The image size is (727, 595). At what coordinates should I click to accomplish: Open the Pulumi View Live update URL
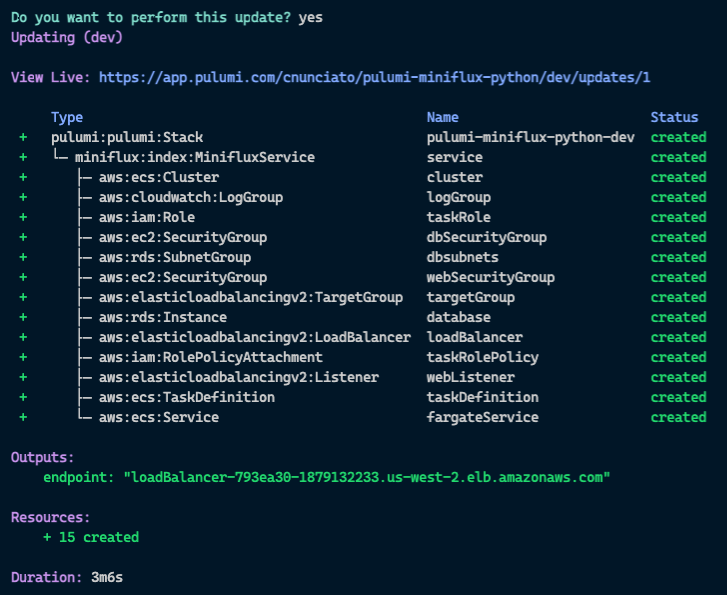pos(375,77)
